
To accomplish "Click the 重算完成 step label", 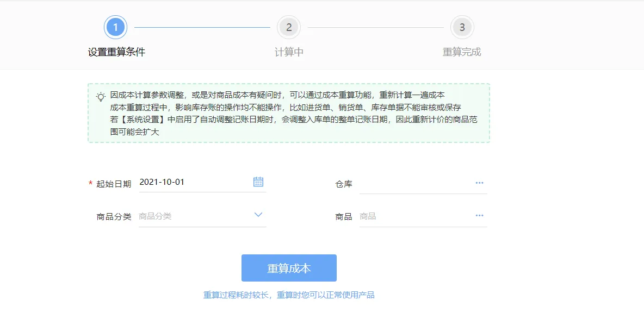I will pos(462,52).
